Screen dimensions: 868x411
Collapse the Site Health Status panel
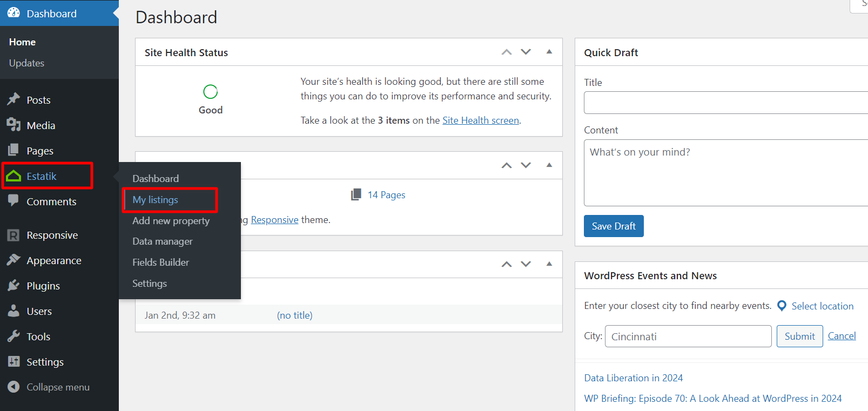(549, 52)
